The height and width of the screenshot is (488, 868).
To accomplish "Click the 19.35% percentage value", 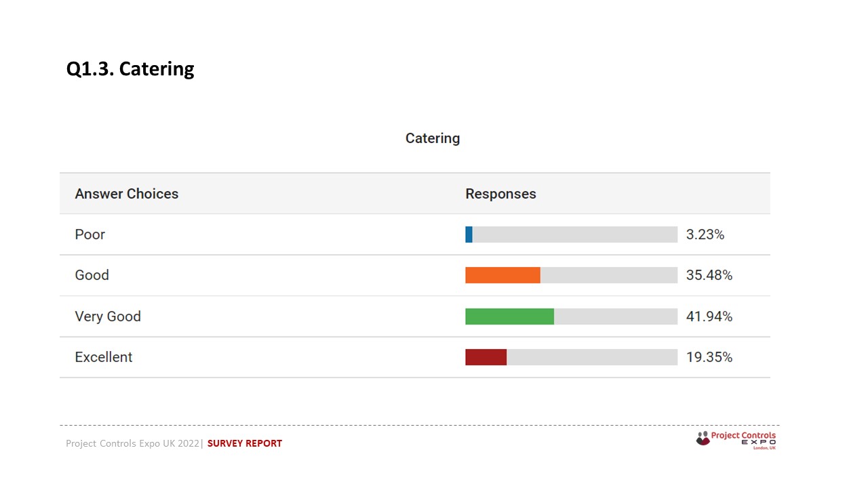I will click(x=709, y=357).
